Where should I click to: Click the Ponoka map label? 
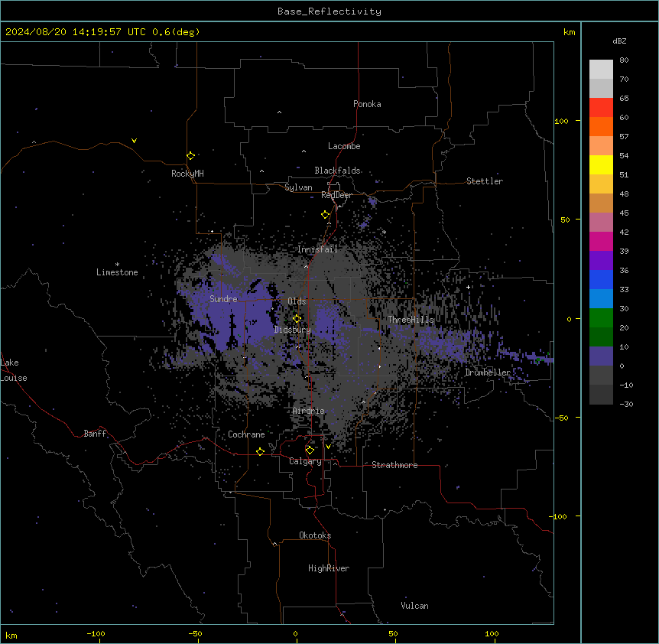[x=367, y=104]
